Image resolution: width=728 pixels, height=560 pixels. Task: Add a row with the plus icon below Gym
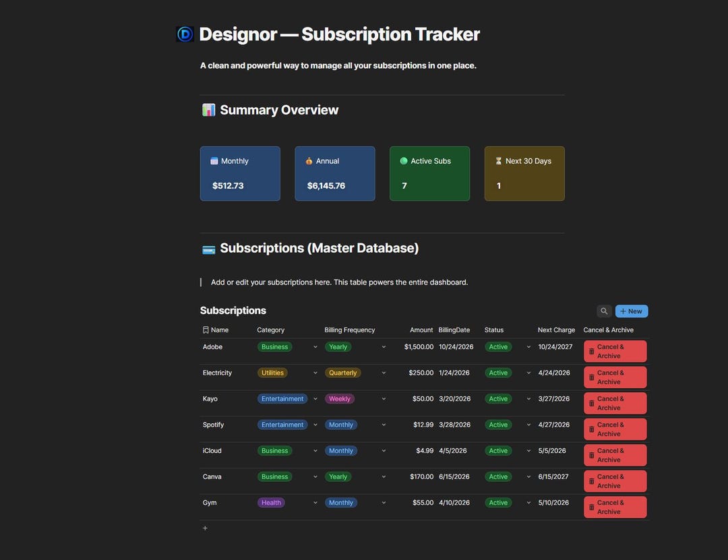[x=205, y=528]
